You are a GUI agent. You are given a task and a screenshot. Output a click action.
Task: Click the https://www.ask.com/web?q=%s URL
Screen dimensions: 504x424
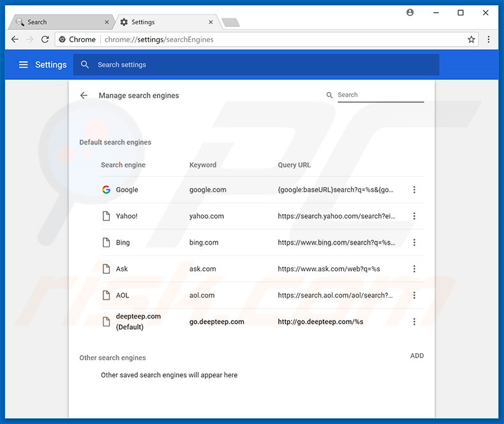coord(329,269)
